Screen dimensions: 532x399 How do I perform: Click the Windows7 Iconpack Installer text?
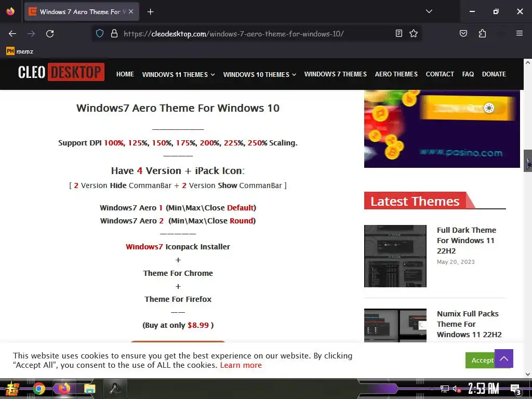pyautogui.click(x=178, y=247)
